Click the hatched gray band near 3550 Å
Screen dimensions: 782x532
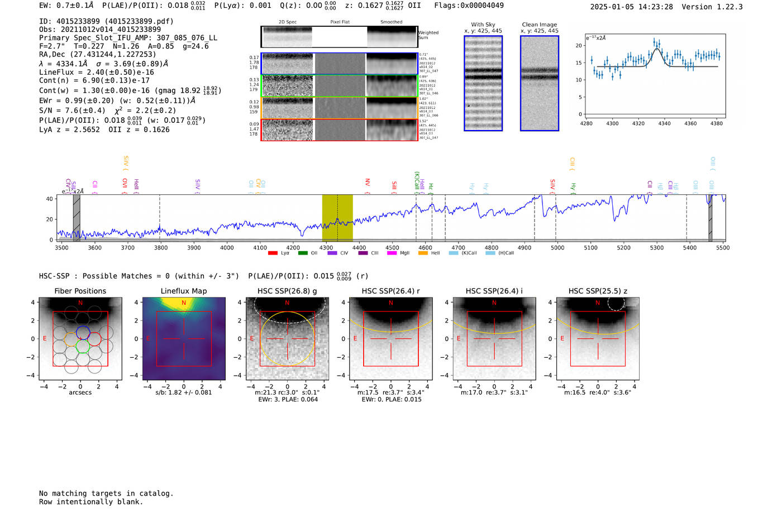point(77,218)
